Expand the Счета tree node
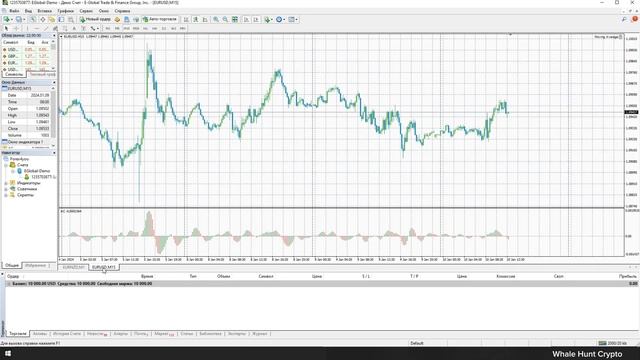640x360 pixels. [x=6, y=165]
